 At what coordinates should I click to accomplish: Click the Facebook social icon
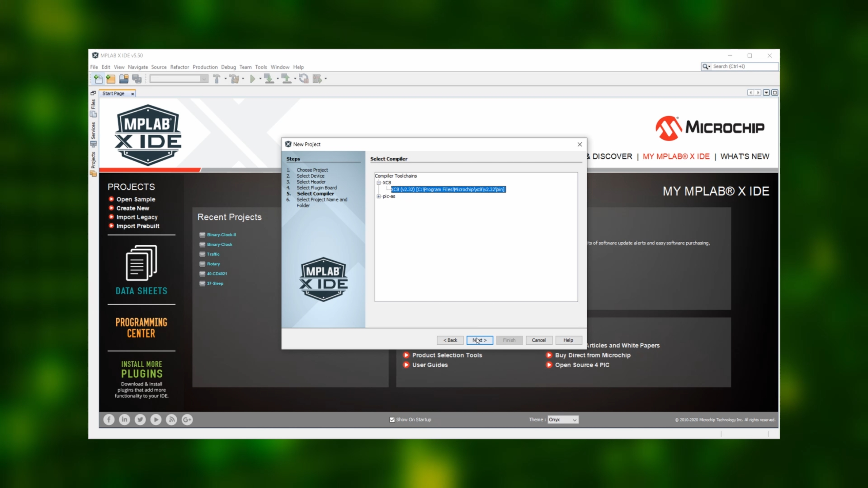(x=109, y=420)
